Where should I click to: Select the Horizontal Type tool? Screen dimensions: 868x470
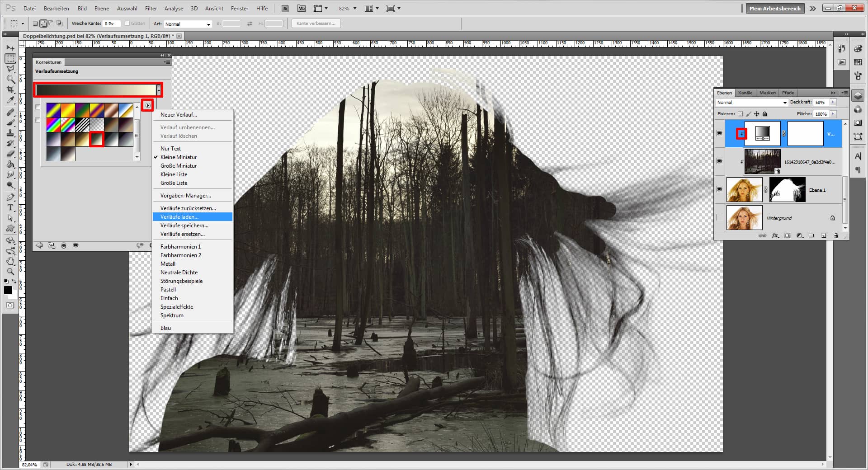(x=10, y=208)
